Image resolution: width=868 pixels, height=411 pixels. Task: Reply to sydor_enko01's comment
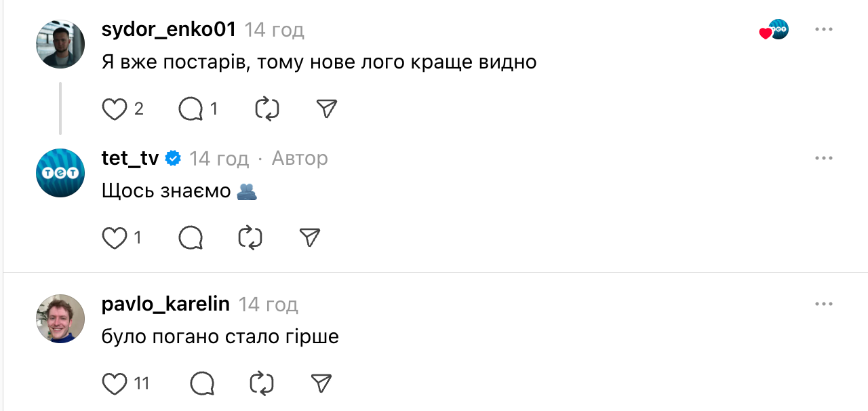point(191,109)
